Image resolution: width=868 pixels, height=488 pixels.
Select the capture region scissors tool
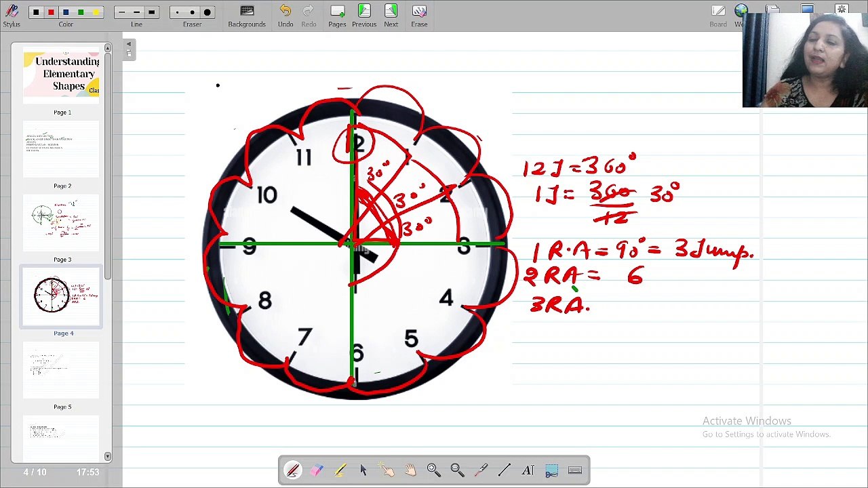point(551,470)
